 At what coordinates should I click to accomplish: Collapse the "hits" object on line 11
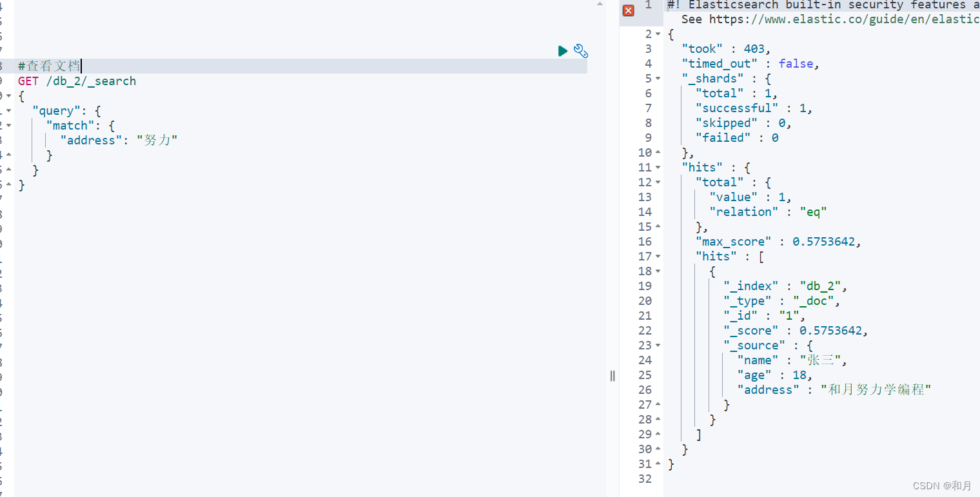[x=658, y=167]
